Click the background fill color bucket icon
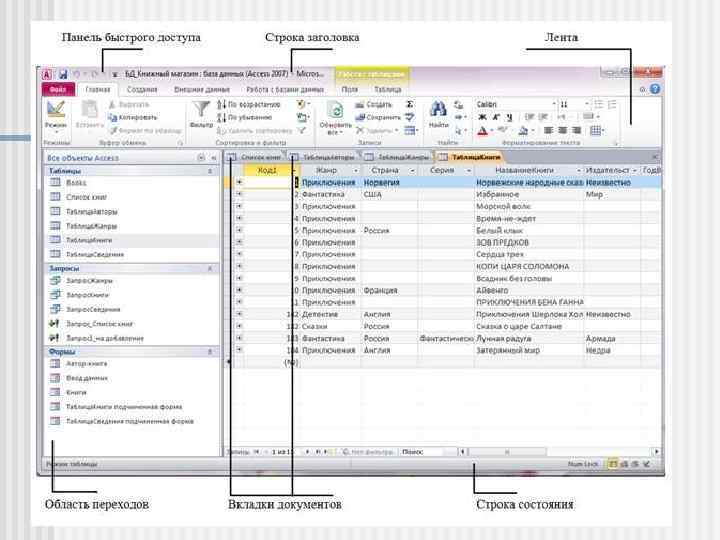The image size is (720, 540). coord(523,131)
